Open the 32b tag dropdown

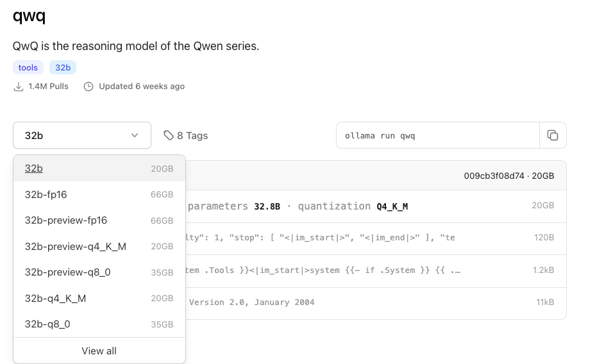click(82, 135)
